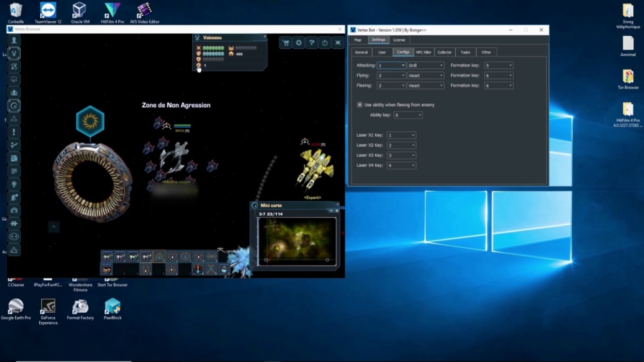
Task: Open the Flying Formation key dropdown
Action: [499, 75]
